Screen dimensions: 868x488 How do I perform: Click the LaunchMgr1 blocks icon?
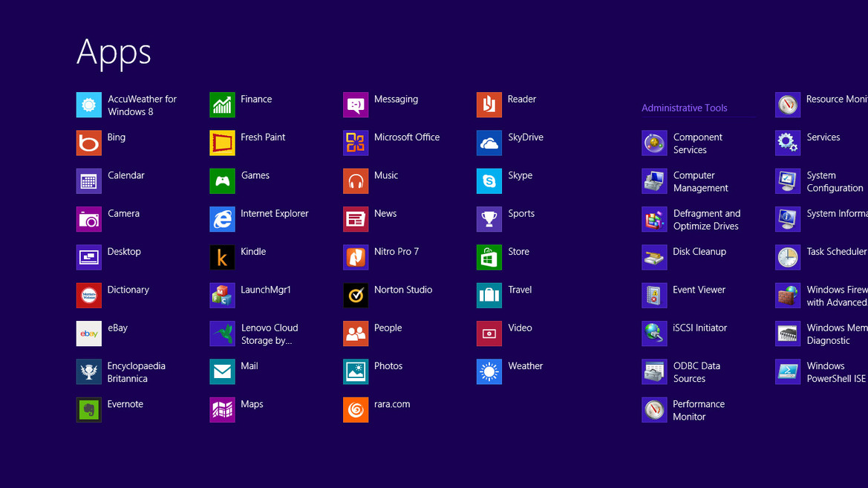pyautogui.click(x=222, y=296)
